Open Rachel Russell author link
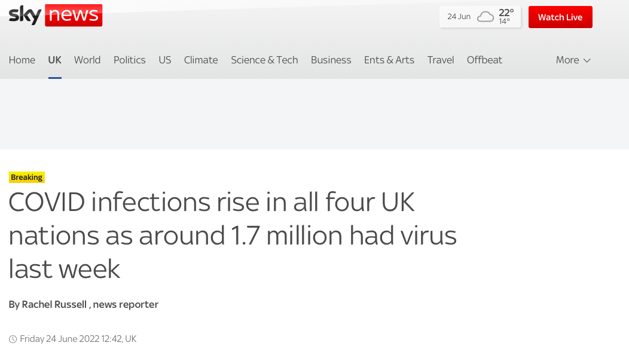Image resolution: width=629 pixels, height=364 pixels. pyautogui.click(x=55, y=305)
